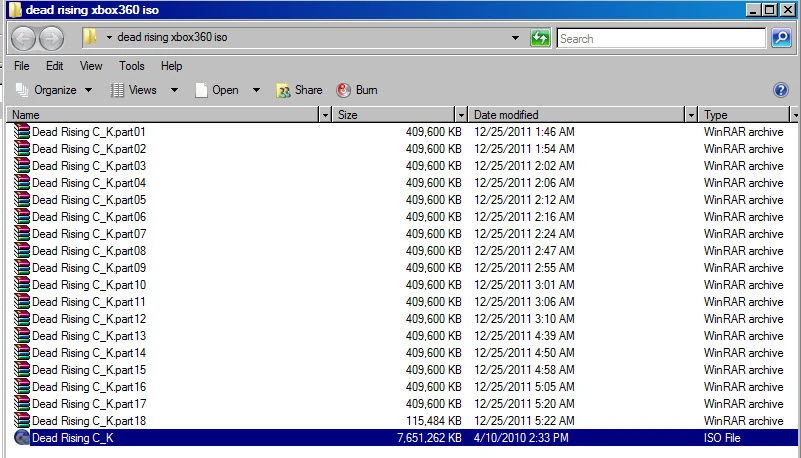Click the date 4/10/2010 2:33 PM
Viewport: 801px width, 458px height.
521,438
